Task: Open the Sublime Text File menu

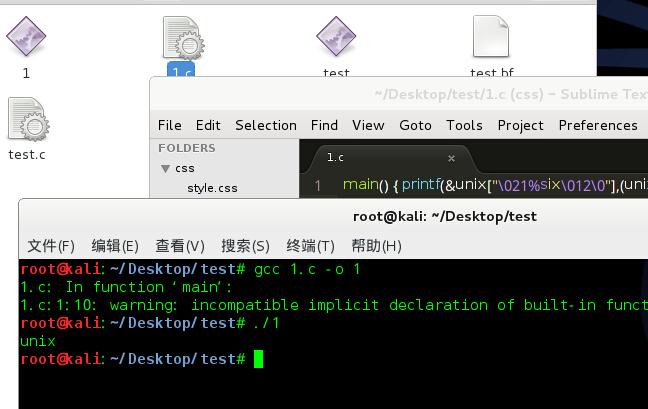Action: pyautogui.click(x=170, y=125)
